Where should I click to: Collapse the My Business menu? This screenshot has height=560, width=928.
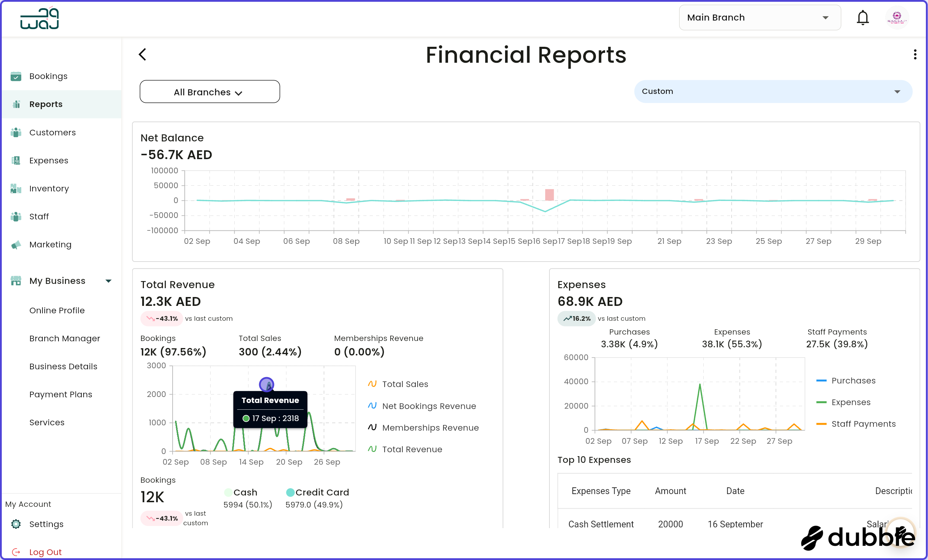[108, 281]
